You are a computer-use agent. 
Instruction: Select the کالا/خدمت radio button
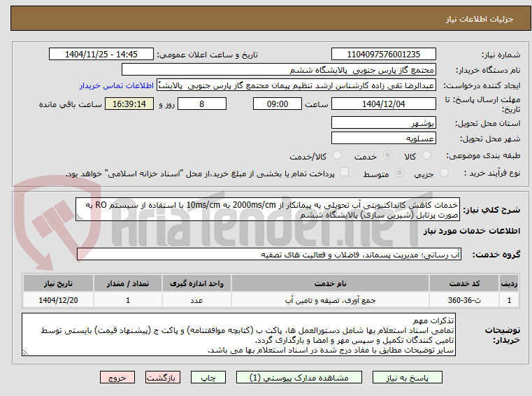337,155
